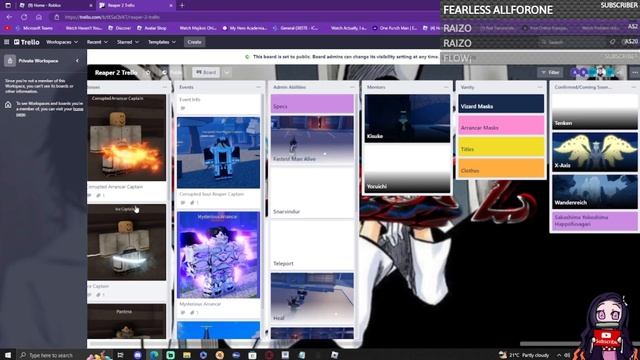Open the Trello app switcher grid icon

coord(7,42)
